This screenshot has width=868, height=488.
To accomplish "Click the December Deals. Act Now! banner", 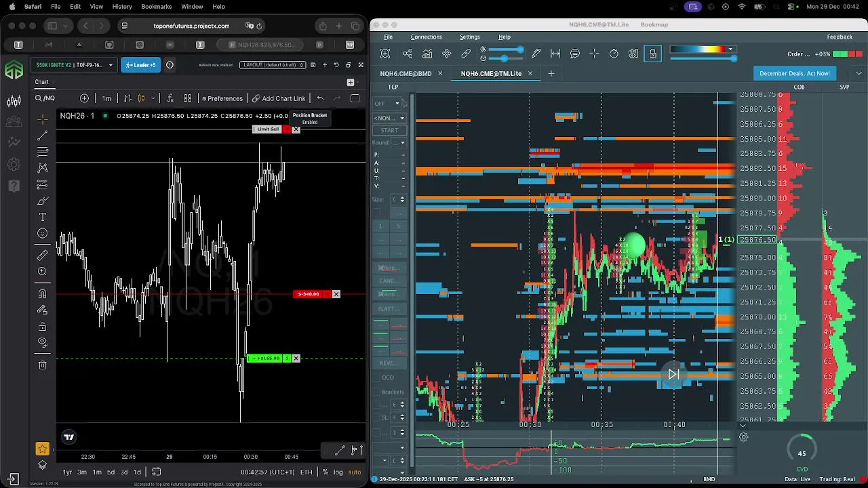I will (x=795, y=73).
